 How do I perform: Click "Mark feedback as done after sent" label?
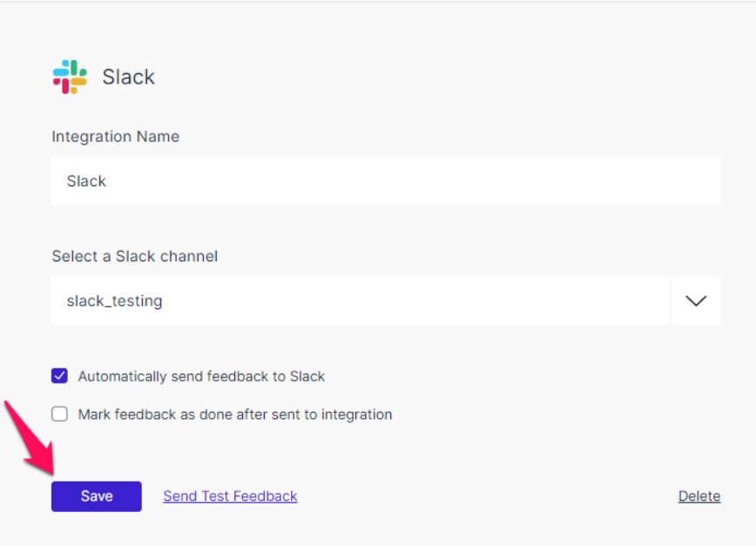235,415
